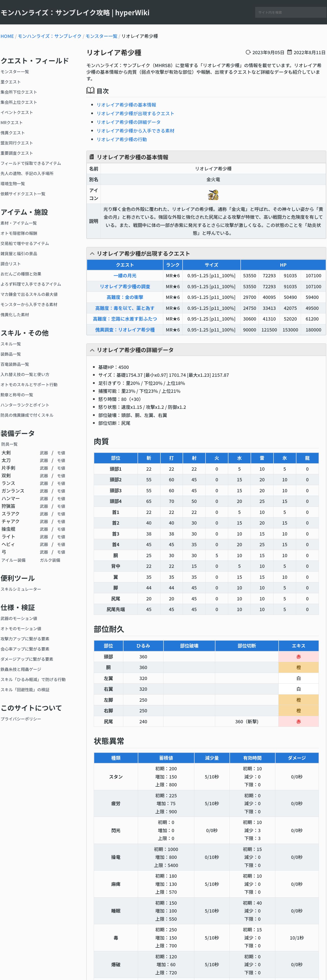
Task: Open quest 一縷の月光
Action: click(x=125, y=276)
